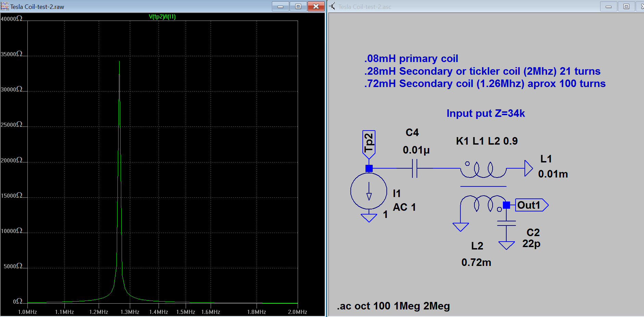This screenshot has width=644, height=317.
Task: Select the I1 current source symbol
Action: tap(369, 191)
